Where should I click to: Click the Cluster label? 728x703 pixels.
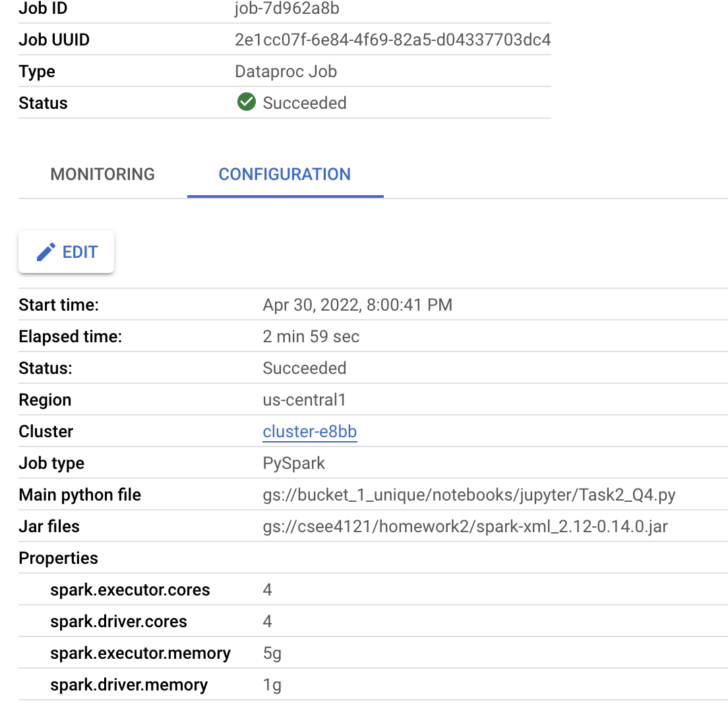(46, 431)
